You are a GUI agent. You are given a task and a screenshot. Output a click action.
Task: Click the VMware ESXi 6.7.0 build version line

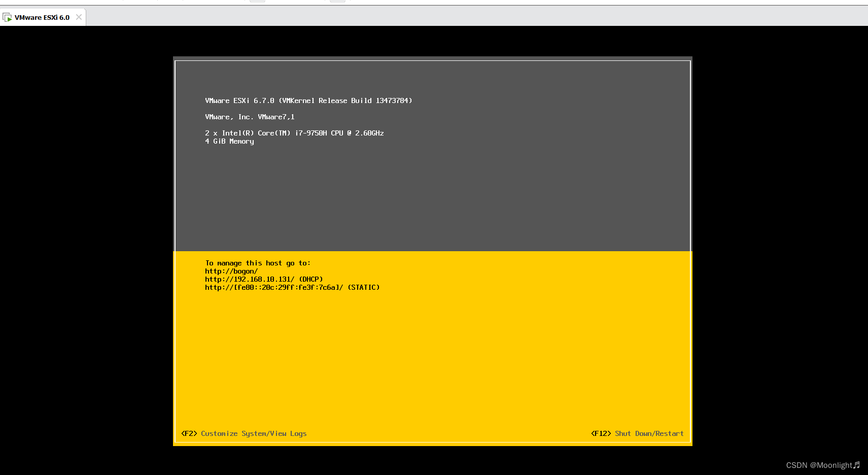click(308, 101)
